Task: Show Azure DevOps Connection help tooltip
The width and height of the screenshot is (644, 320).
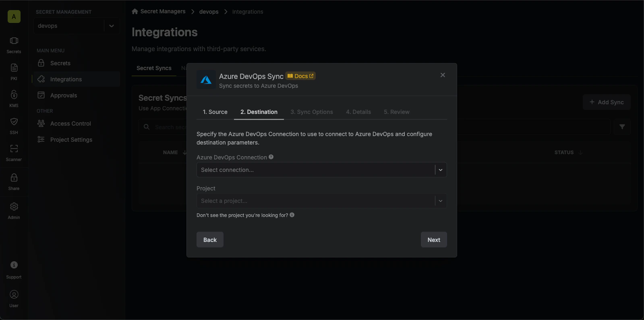Action: (x=271, y=157)
